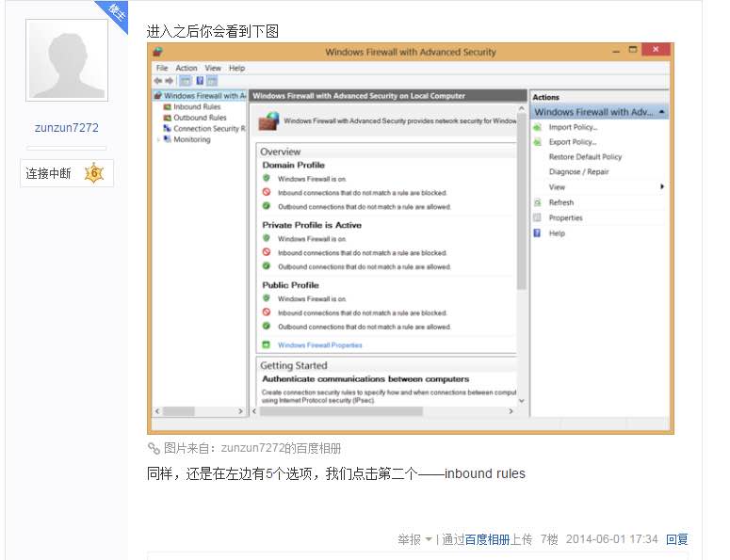Select Monitoring in the tree

click(x=192, y=139)
